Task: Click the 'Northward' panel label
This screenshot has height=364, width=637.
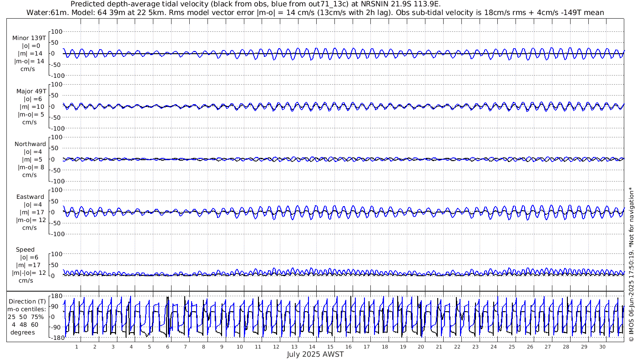Action: (x=30, y=144)
